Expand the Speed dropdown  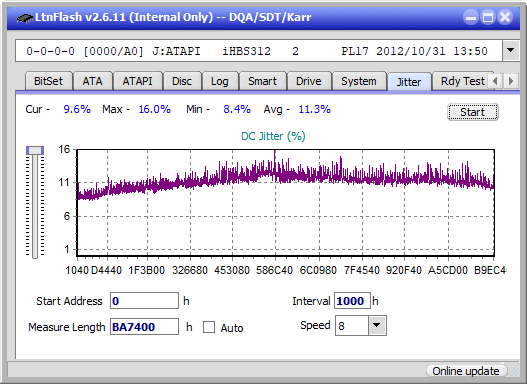[x=377, y=325]
